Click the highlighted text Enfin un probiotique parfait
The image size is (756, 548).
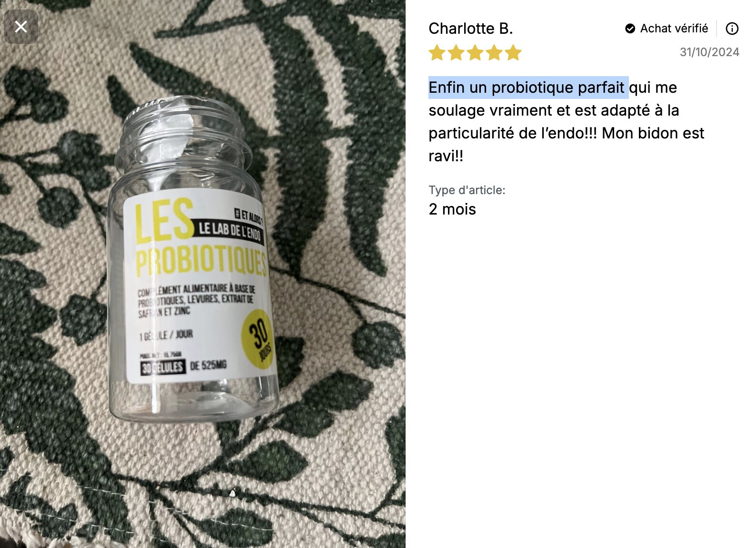click(x=526, y=88)
